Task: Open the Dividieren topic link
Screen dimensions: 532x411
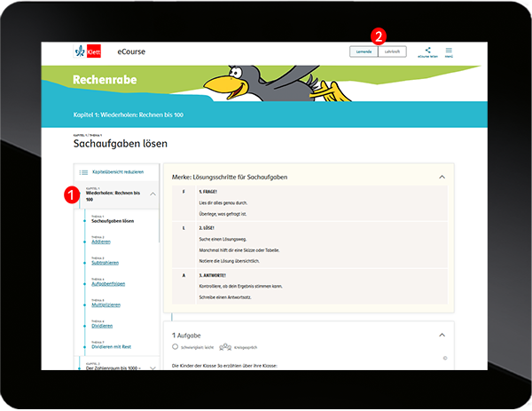Action: tap(102, 326)
